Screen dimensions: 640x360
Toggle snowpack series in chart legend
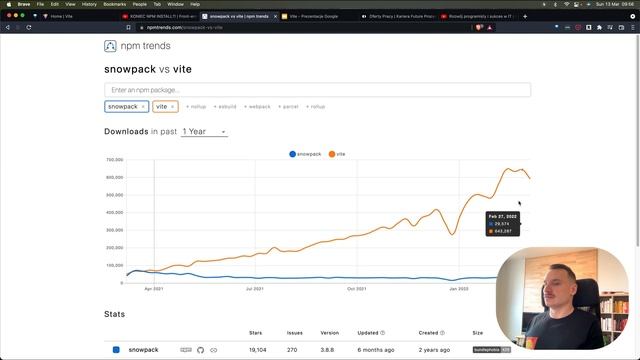tap(305, 154)
